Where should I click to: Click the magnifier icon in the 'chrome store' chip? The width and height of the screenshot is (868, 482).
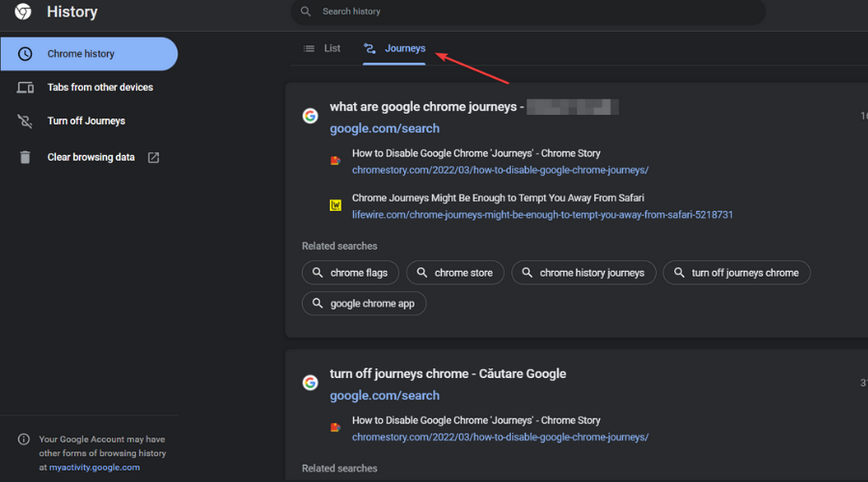point(421,273)
